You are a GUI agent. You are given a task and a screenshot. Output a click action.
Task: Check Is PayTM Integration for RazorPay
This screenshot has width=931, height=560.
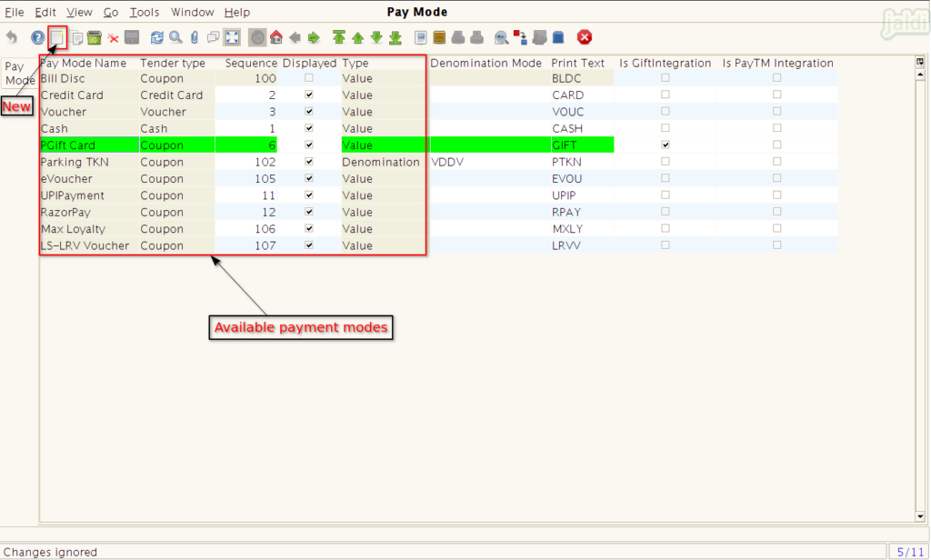click(776, 212)
